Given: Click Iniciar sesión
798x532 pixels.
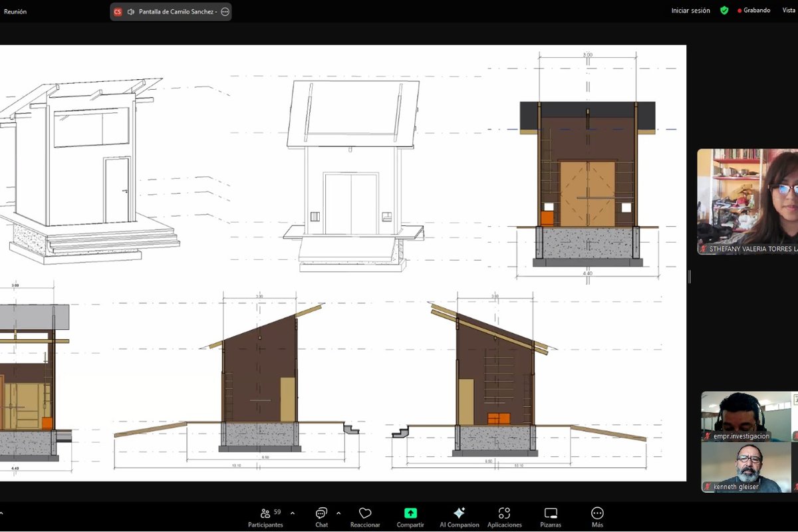Looking at the screenshot, I should pos(690,11).
